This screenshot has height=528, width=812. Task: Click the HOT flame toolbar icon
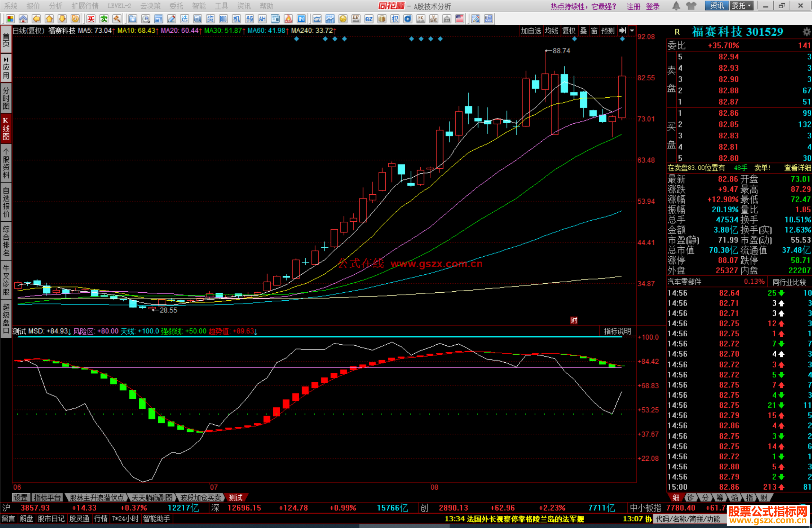point(288,19)
